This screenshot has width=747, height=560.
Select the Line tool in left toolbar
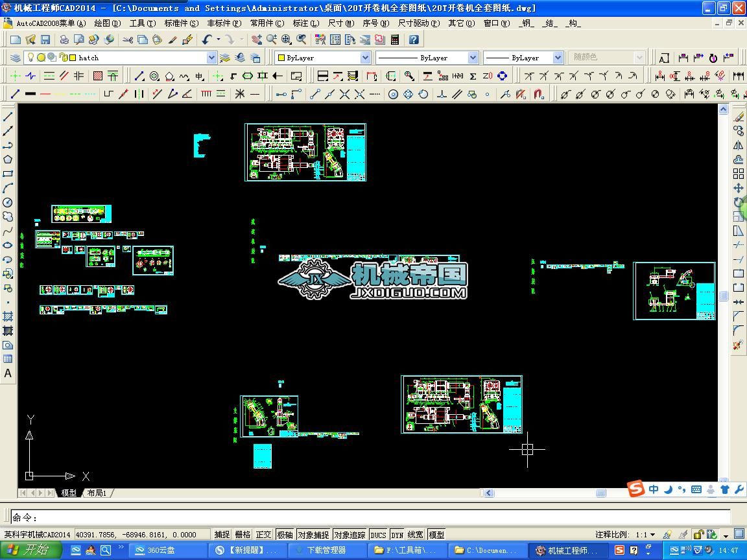coord(8,116)
